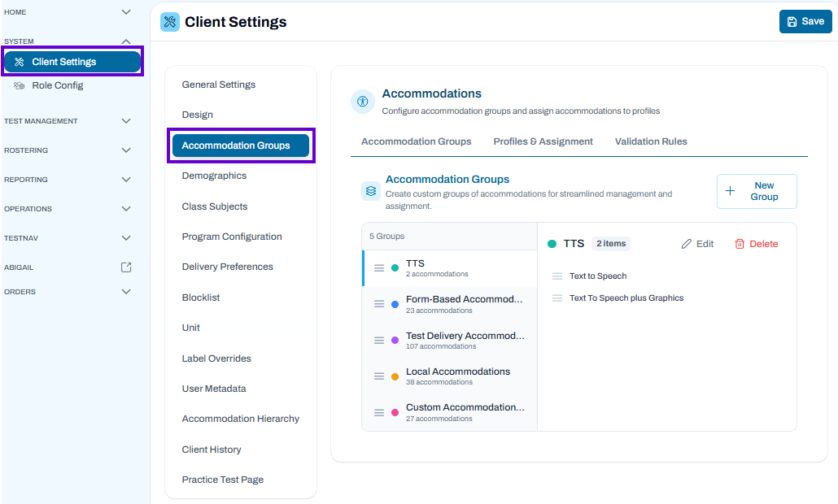This screenshot has height=504, width=838.
Task: Click Text To Speech plus Graphics item
Action: [x=626, y=298]
